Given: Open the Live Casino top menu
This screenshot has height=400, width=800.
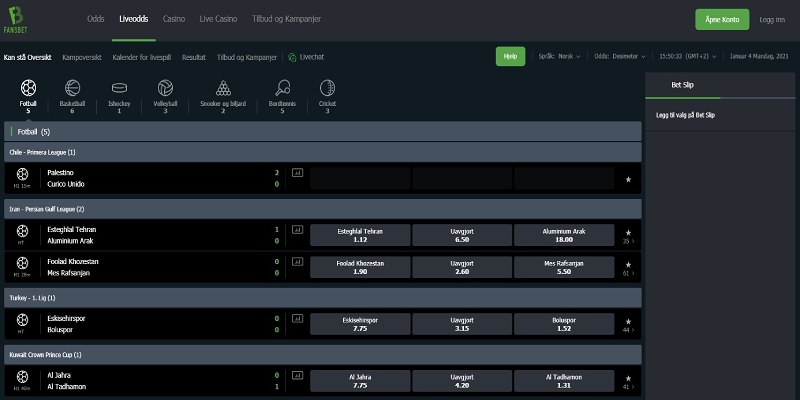Looking at the screenshot, I should tap(218, 19).
